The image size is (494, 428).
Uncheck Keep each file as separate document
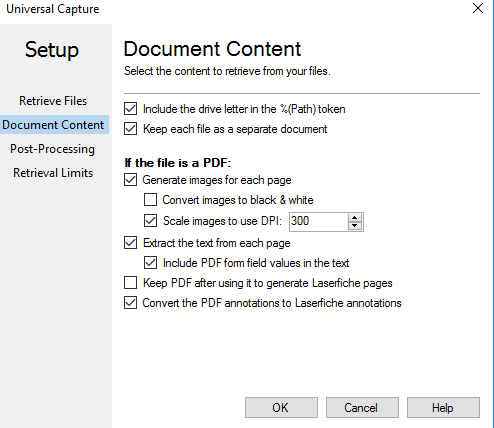click(130, 129)
